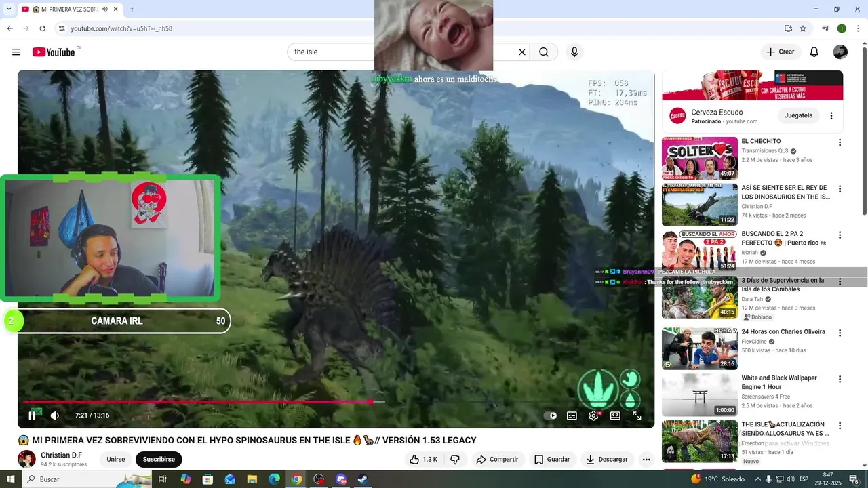Enter fullscreen mode in the player

[x=637, y=415]
